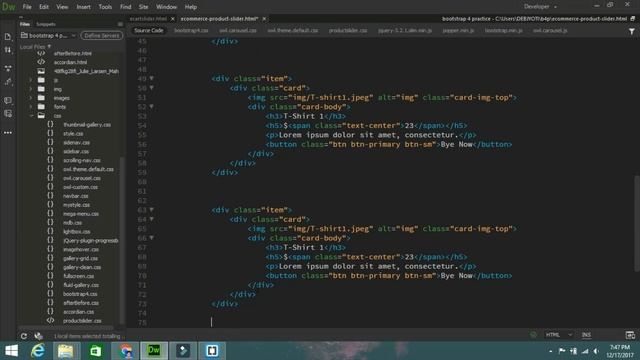Click the Dreamweaver Dw logo icon
This screenshot has width=640, height=360.
pyautogui.click(x=9, y=7)
